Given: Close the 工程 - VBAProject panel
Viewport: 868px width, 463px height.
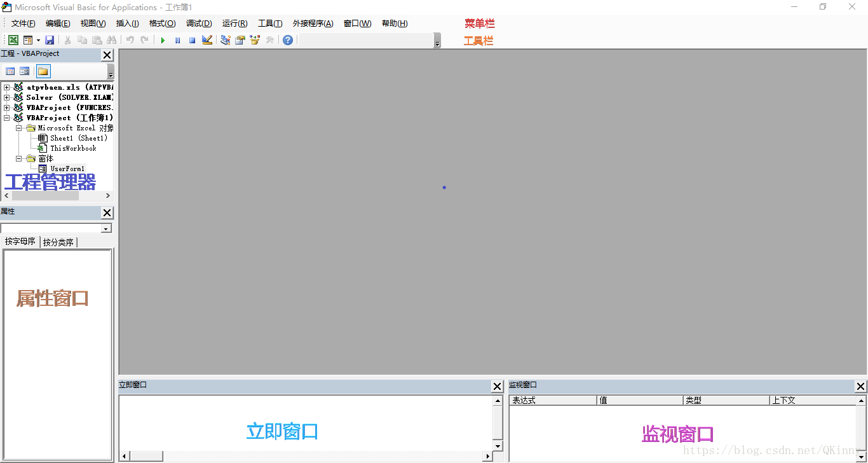Looking at the screenshot, I should tap(107, 55).
